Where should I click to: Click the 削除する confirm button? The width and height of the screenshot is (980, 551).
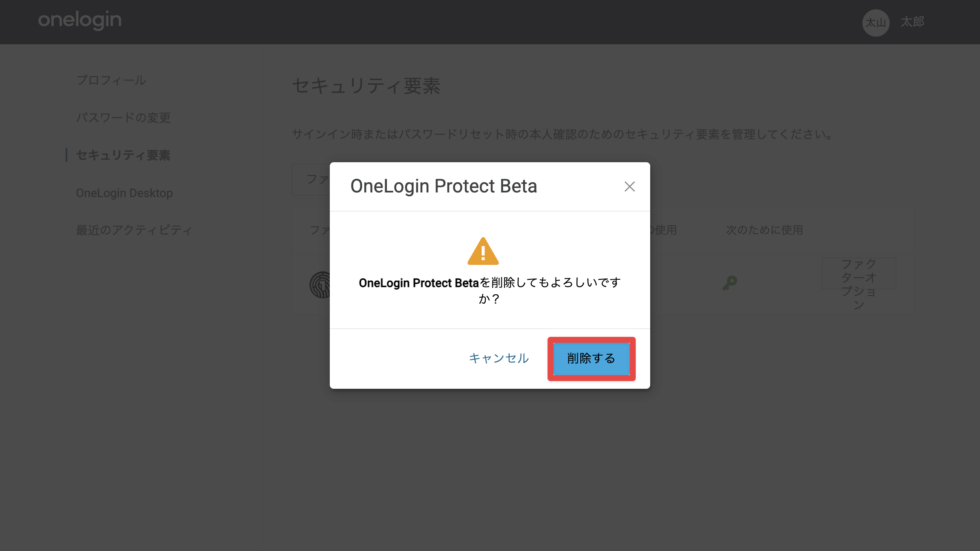pos(591,359)
